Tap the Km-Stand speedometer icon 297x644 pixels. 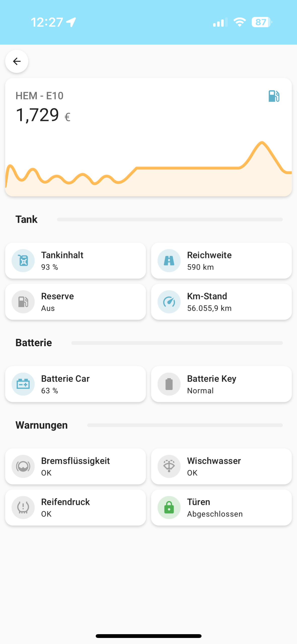coord(169,302)
